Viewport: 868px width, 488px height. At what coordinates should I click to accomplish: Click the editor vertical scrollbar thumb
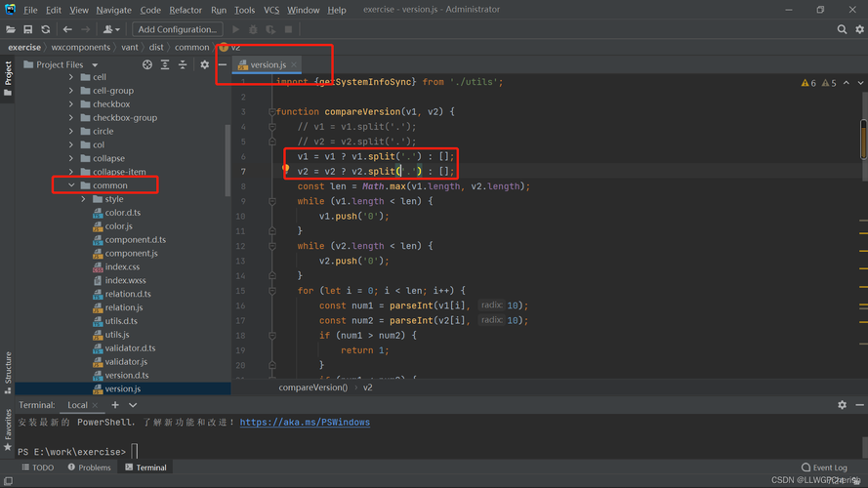[863, 140]
